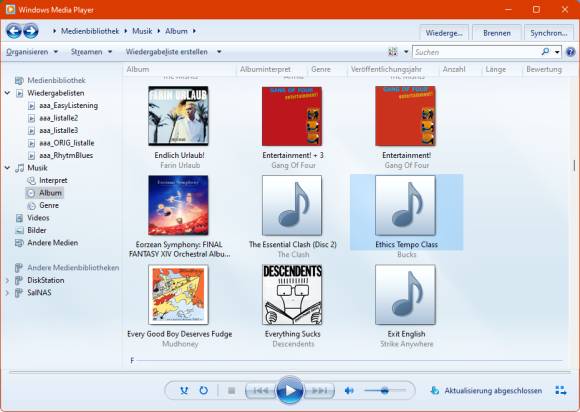Select Videos in the sidebar

coord(38,218)
